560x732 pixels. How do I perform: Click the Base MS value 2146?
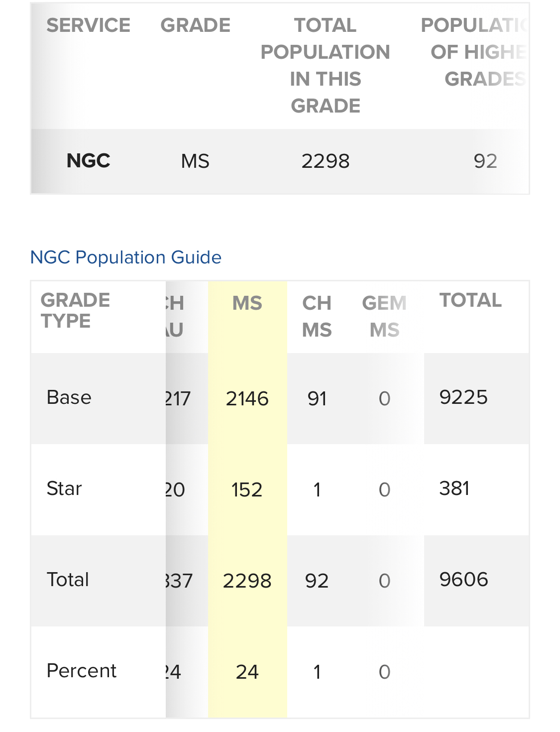tap(247, 399)
